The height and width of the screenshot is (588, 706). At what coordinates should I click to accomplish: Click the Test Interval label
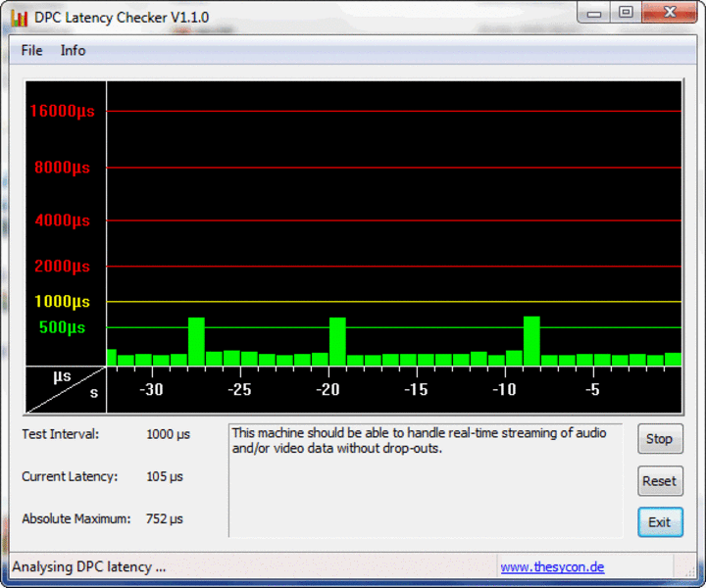click(x=61, y=434)
